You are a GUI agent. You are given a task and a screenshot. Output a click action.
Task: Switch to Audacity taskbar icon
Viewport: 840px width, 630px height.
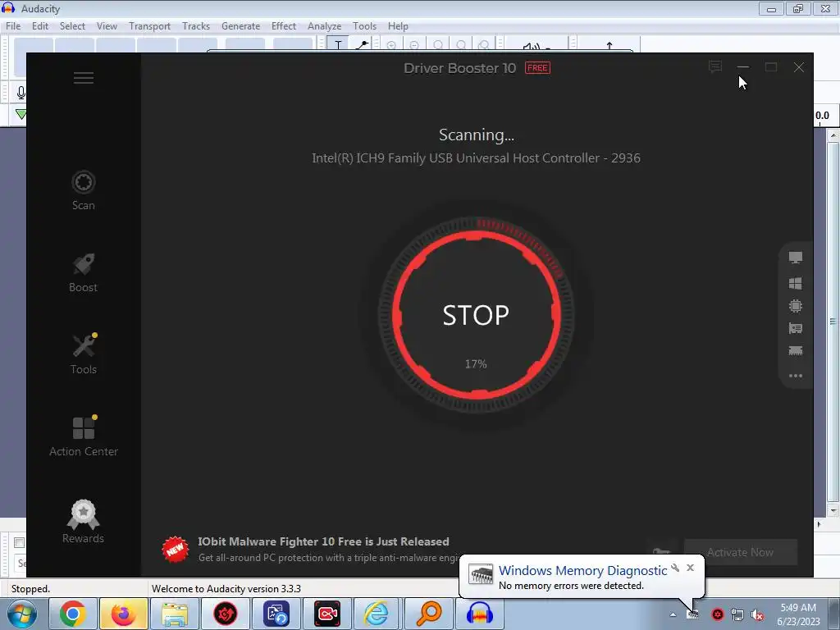click(479, 614)
